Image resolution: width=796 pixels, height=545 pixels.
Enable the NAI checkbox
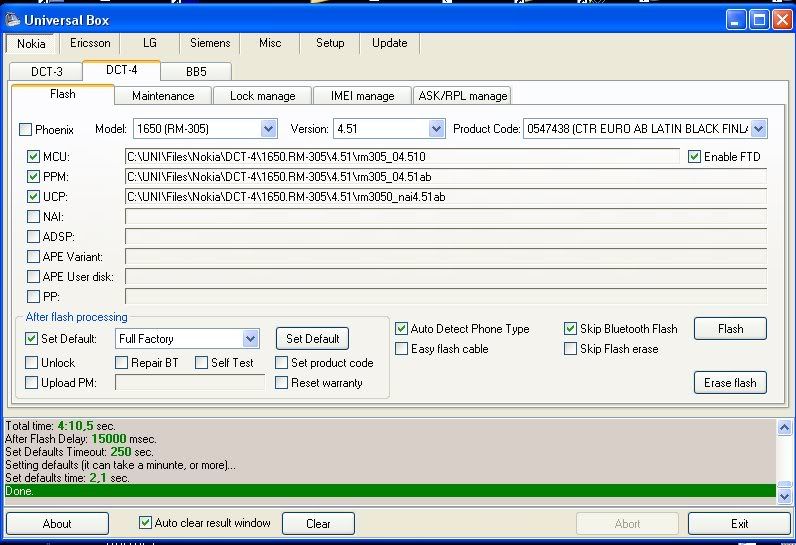(33, 217)
